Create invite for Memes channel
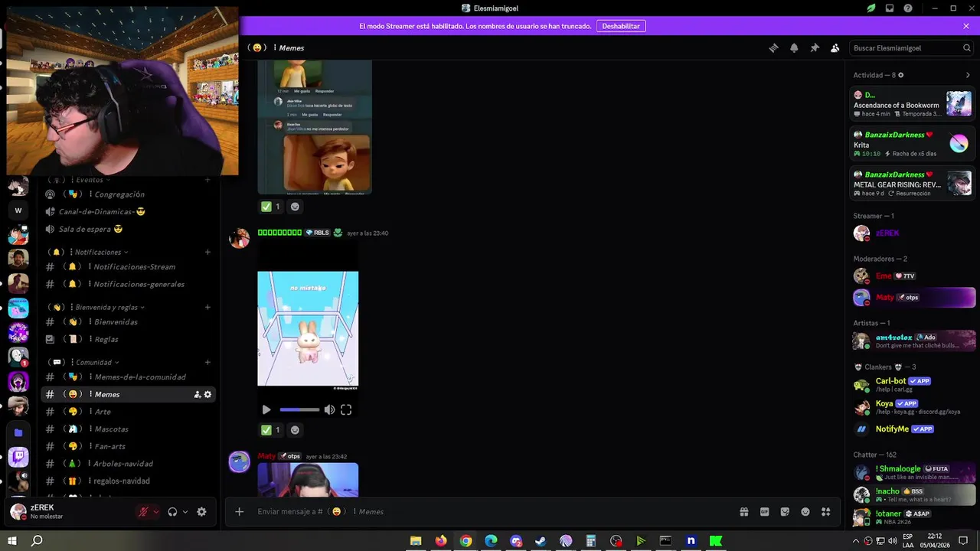This screenshot has height=551, width=980. [x=197, y=394]
